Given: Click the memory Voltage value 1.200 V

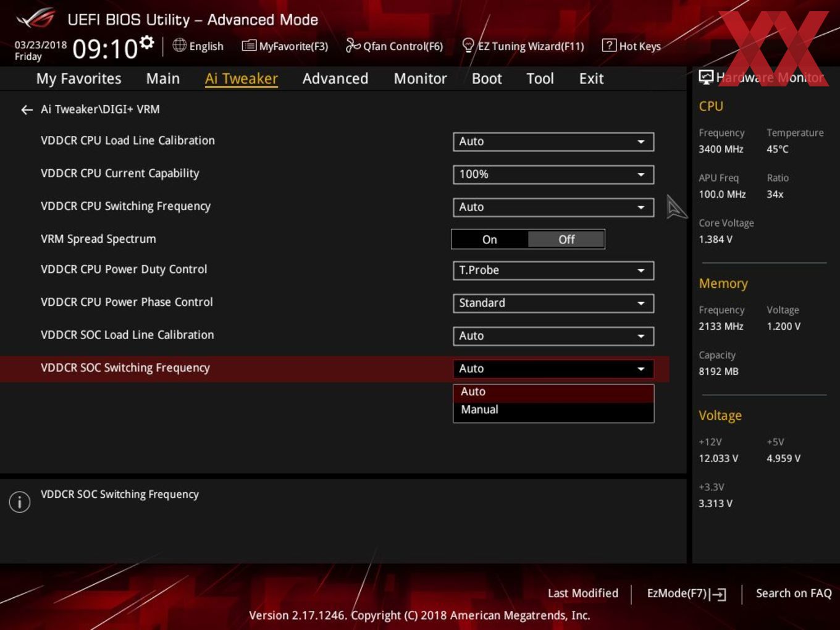Looking at the screenshot, I should pyautogui.click(x=784, y=326).
